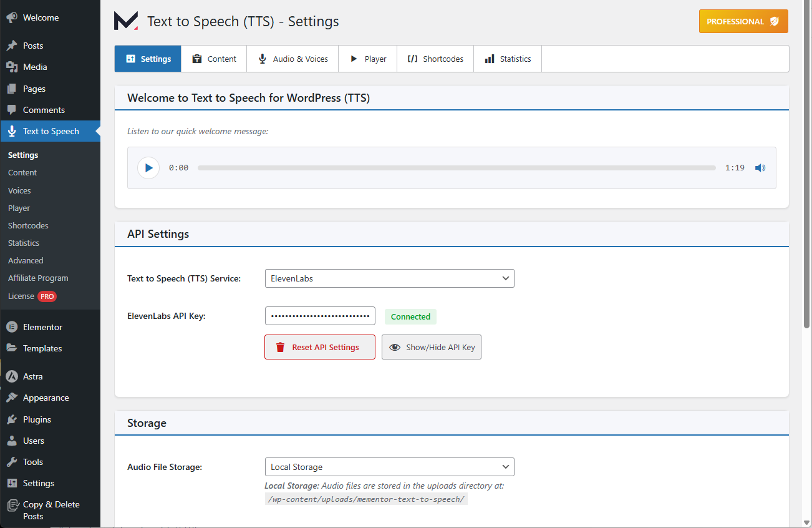
Task: Open the Text to Speech Service dropdown
Action: pos(390,278)
